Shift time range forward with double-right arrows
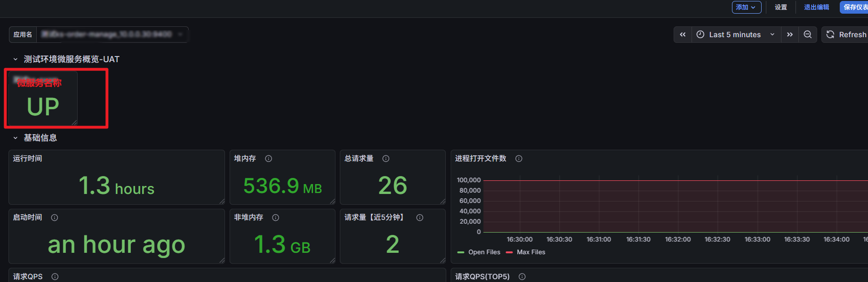Screen dimensions: 868x282 point(790,34)
